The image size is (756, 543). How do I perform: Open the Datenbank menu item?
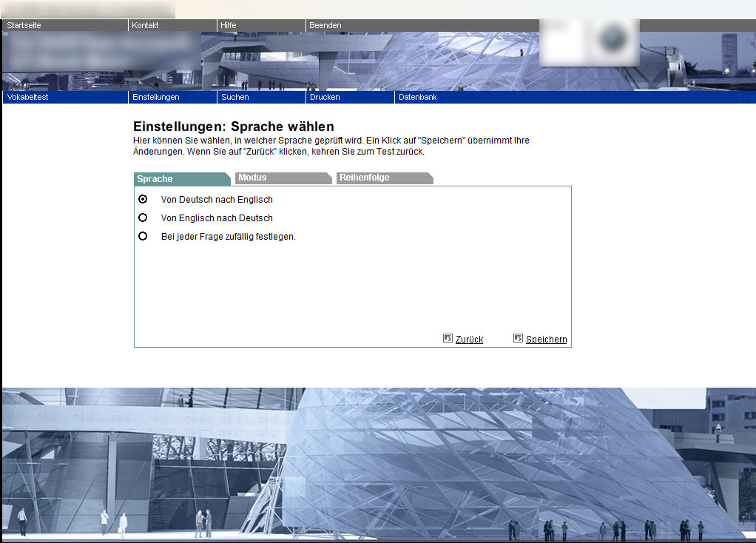417,97
